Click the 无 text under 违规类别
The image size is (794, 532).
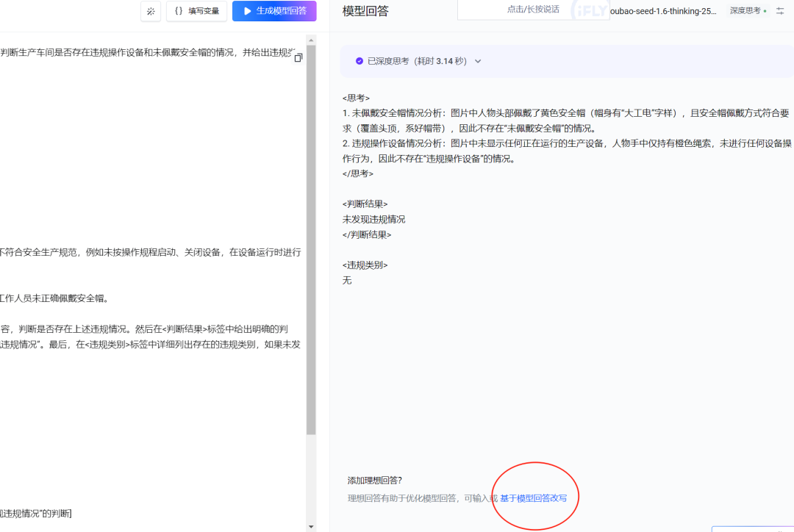(347, 280)
